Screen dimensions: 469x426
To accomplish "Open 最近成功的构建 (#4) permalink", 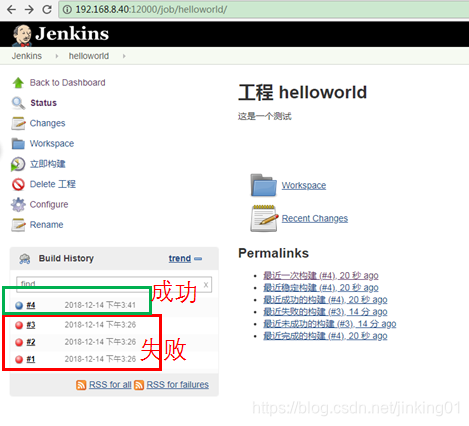I will 325,300.
